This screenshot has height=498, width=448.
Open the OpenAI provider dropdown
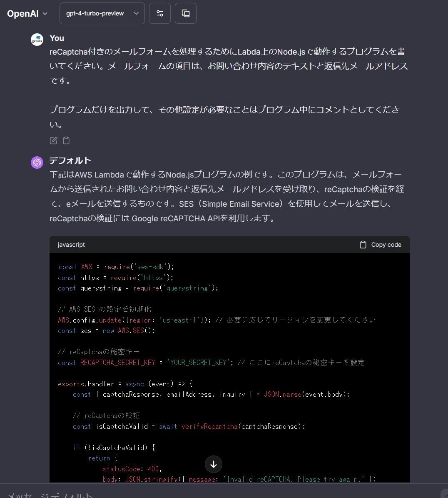tap(27, 14)
